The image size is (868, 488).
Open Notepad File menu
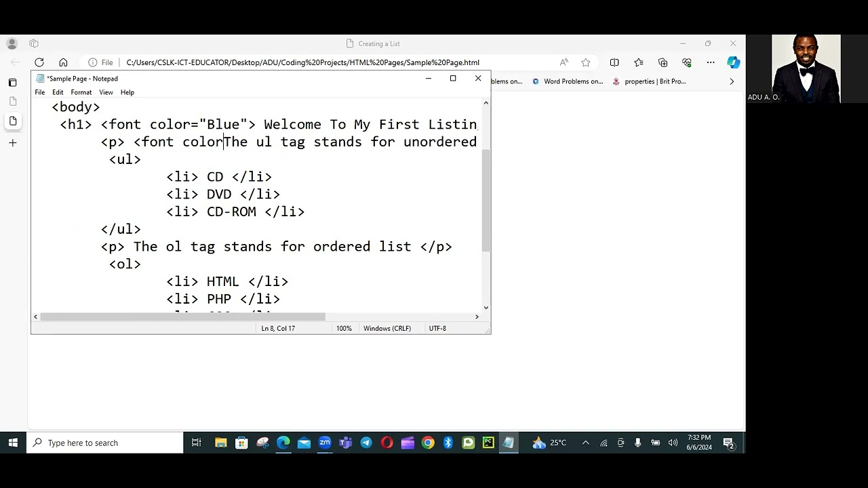pos(40,92)
